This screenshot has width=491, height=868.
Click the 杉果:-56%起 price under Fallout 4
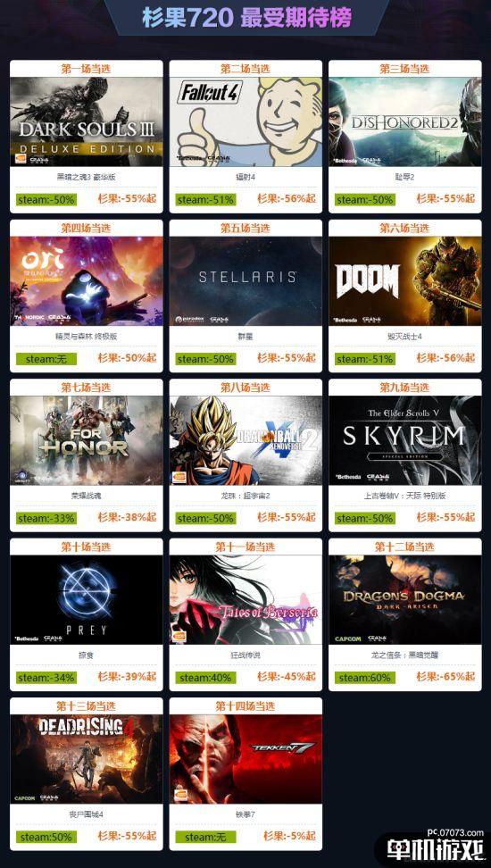(287, 199)
